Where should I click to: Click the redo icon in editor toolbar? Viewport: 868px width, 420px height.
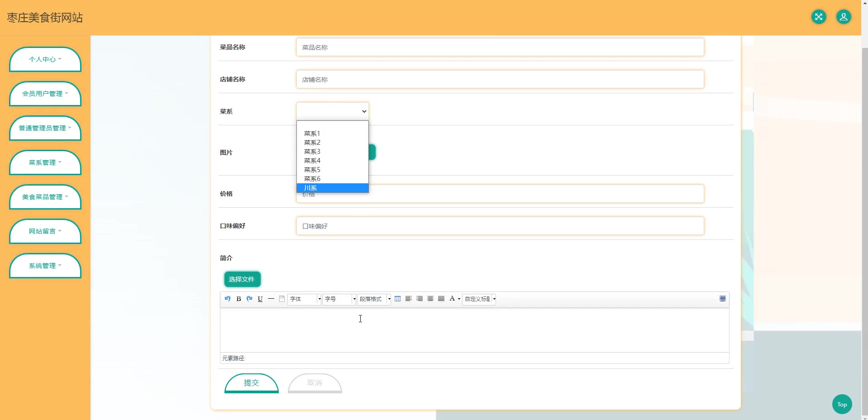(249, 299)
